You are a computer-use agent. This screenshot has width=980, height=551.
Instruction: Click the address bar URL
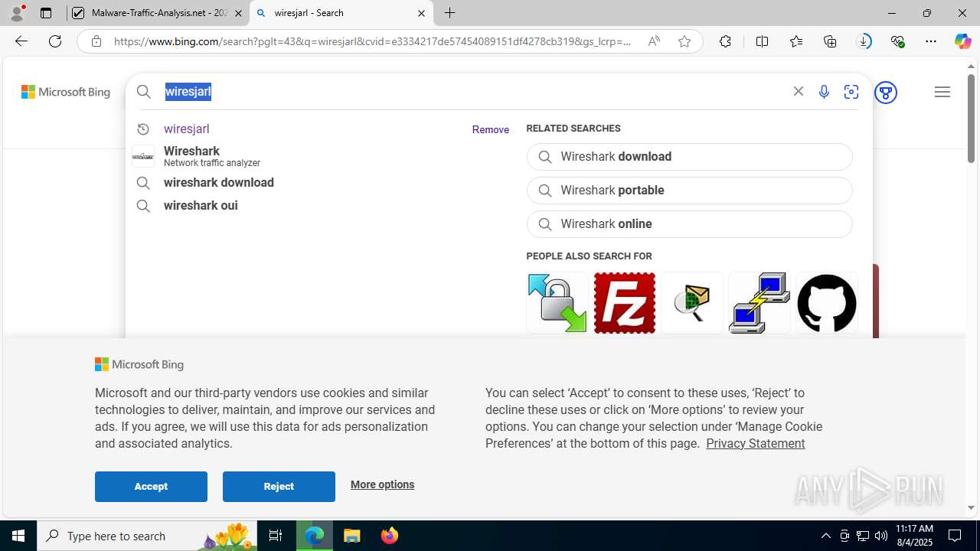click(x=373, y=41)
